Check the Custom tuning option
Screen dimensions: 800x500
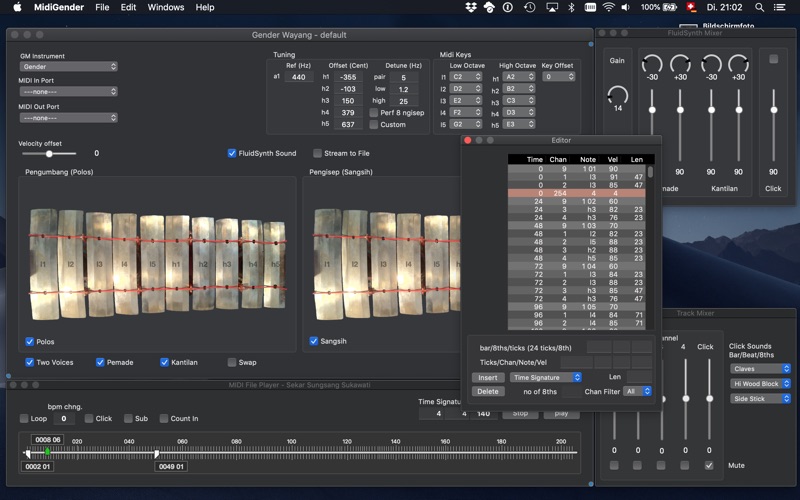tap(373, 124)
